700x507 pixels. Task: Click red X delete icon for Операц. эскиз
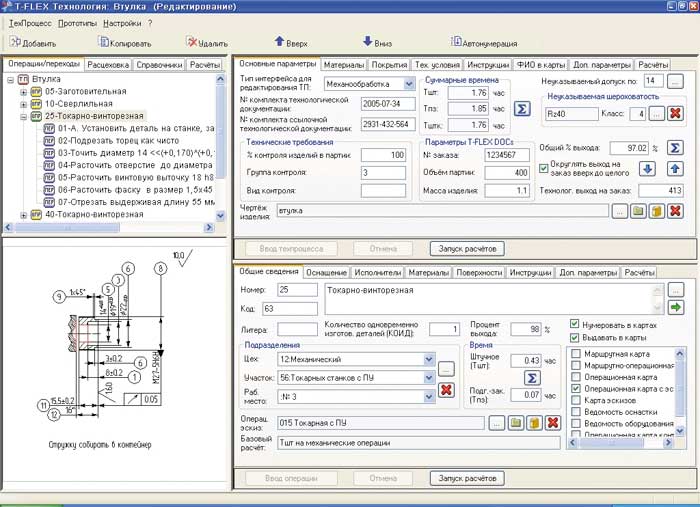(x=552, y=424)
